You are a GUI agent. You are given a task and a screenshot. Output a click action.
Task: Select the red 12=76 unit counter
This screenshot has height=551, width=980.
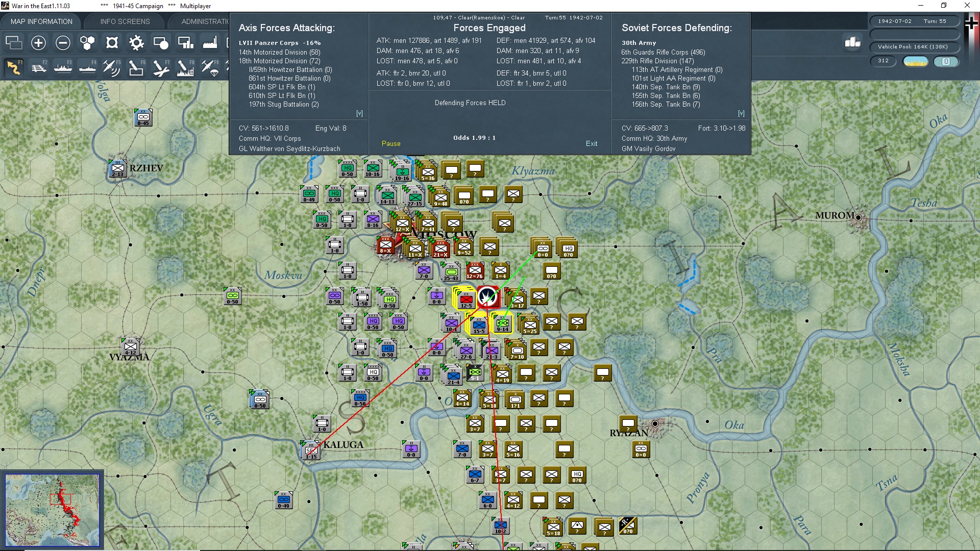point(475,270)
